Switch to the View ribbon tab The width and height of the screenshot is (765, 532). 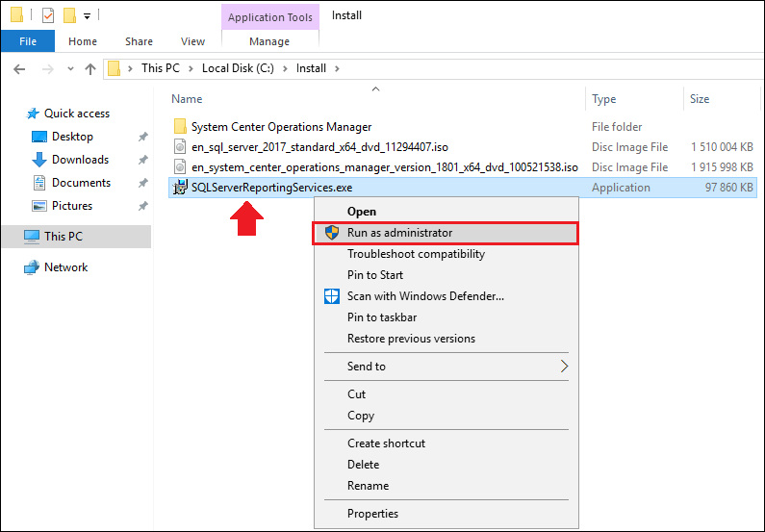pos(192,41)
